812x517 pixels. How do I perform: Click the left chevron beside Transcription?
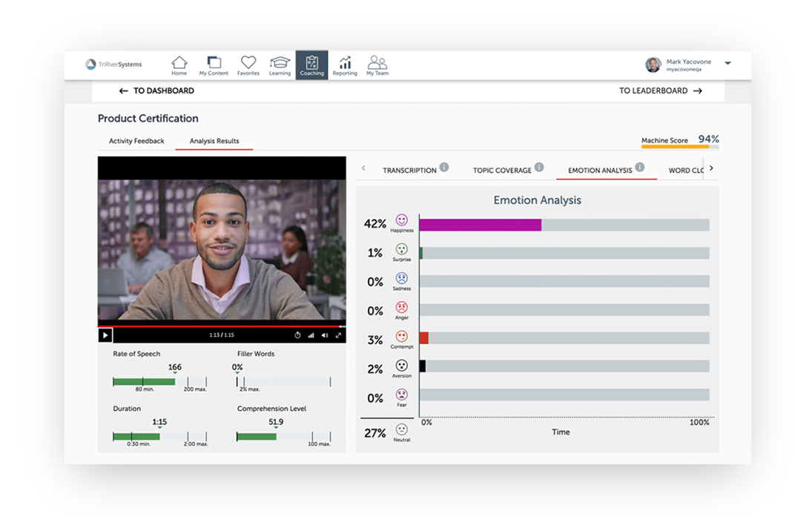pyautogui.click(x=363, y=169)
